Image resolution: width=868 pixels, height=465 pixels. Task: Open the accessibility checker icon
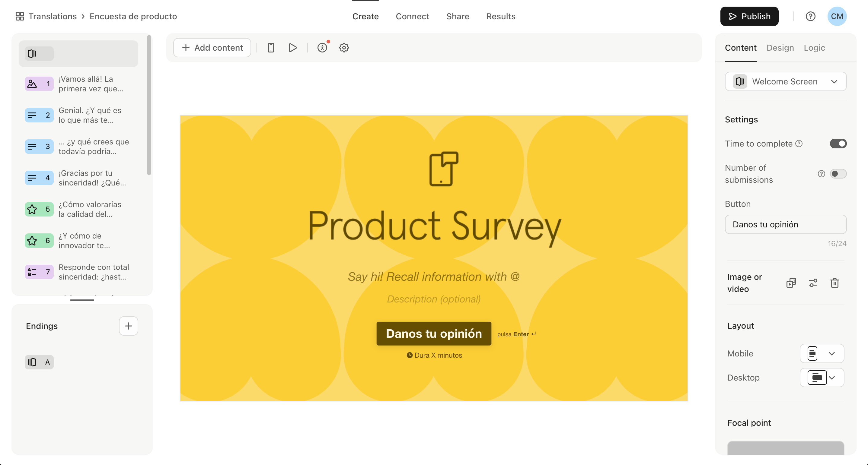tap(322, 47)
